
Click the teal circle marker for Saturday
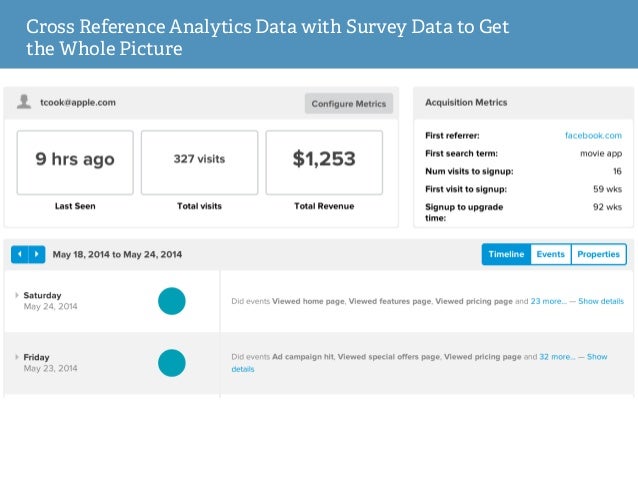[x=172, y=301]
